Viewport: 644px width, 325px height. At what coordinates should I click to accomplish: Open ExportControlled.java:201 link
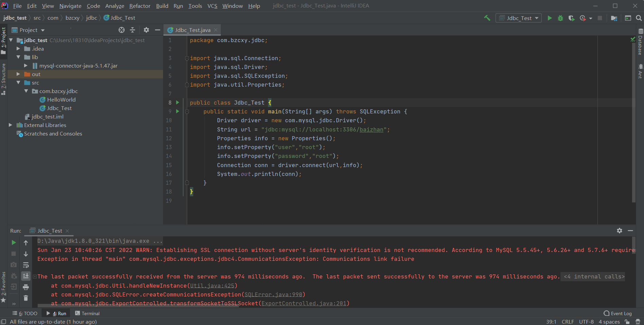click(x=304, y=303)
